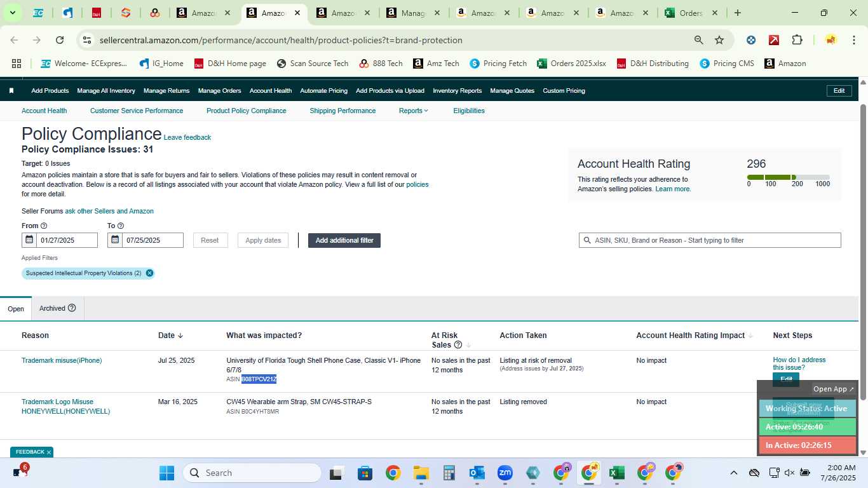Open the Trademark misuse(iPhone) reason link
This screenshot has width=868, height=488.
[x=62, y=360]
